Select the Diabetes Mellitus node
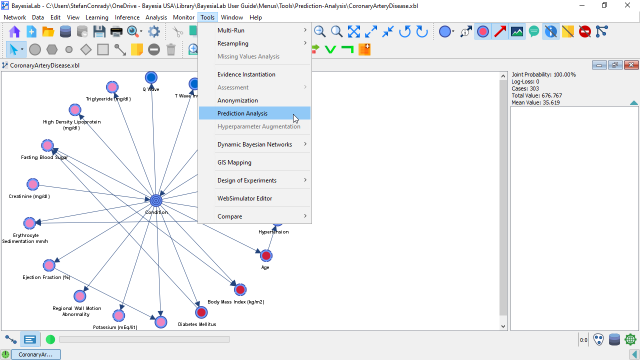This screenshot has height=360, width=640. [x=201, y=313]
